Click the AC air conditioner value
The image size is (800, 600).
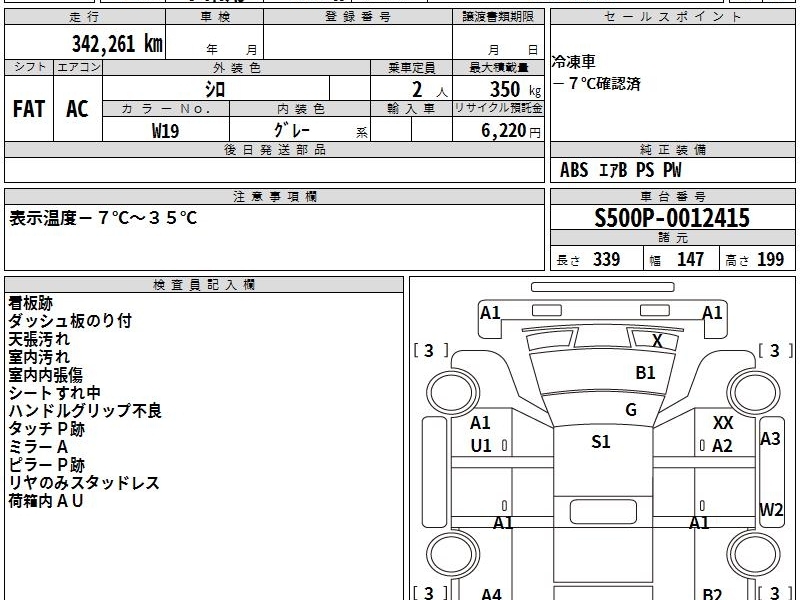click(x=77, y=109)
